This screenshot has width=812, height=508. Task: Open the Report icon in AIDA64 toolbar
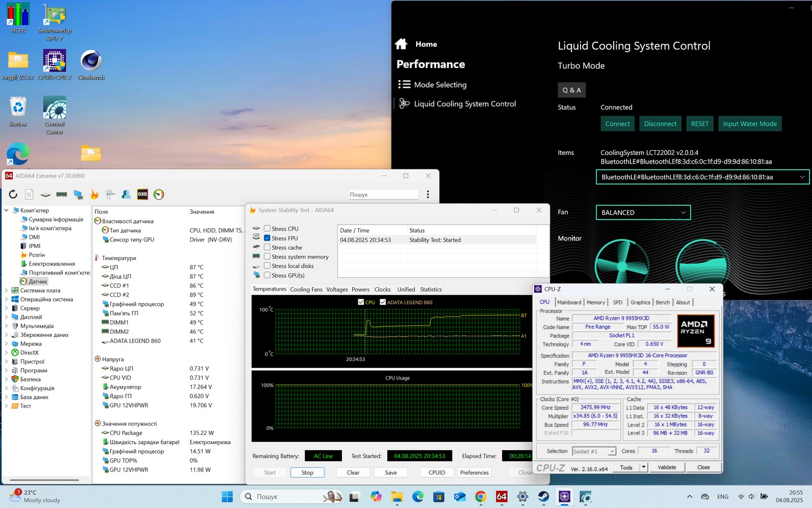pyautogui.click(x=29, y=194)
